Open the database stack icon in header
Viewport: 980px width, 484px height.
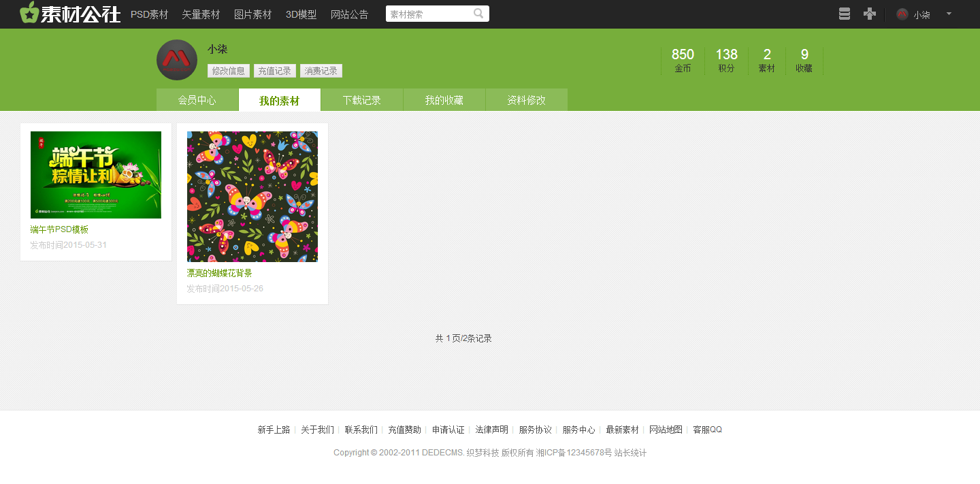coord(845,14)
